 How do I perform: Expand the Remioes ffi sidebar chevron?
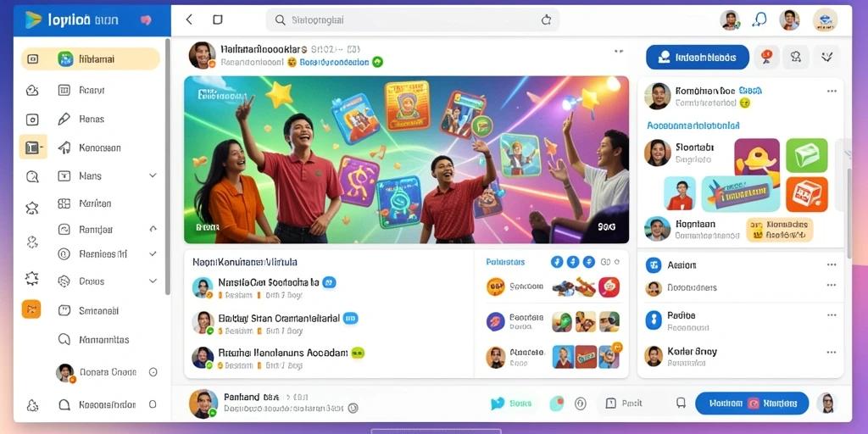coord(153,253)
